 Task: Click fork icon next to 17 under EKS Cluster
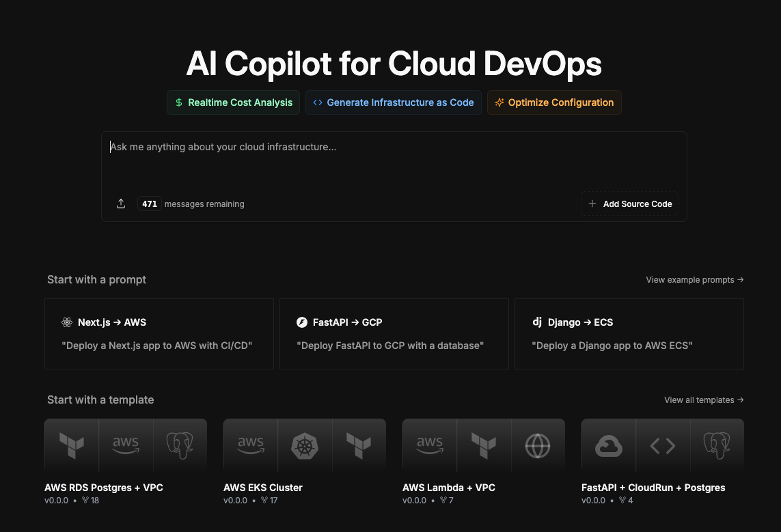(x=264, y=500)
